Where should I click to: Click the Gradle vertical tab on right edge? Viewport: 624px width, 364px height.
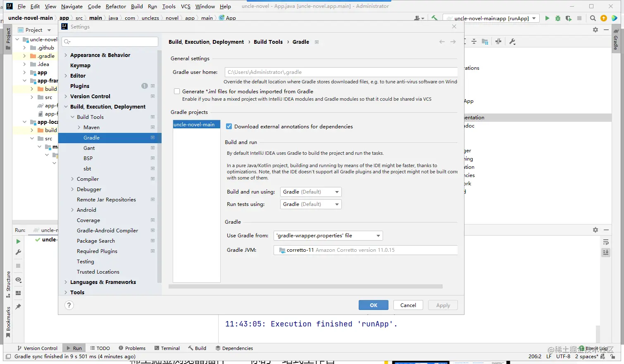click(x=616, y=40)
